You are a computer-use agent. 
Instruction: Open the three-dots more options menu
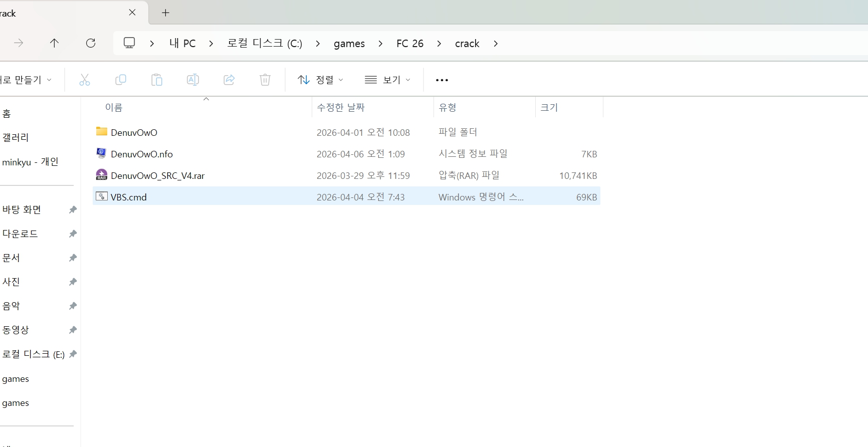coord(442,80)
